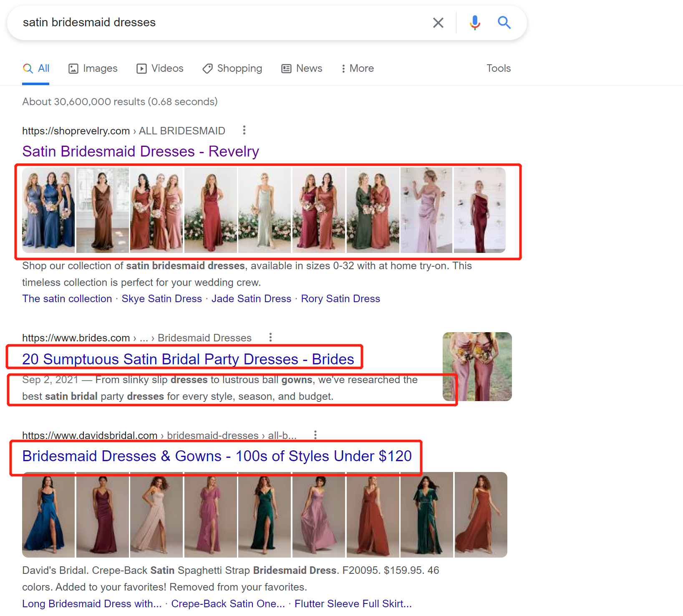
Task: Click the blue magnifying glass search button
Action: [x=504, y=23]
